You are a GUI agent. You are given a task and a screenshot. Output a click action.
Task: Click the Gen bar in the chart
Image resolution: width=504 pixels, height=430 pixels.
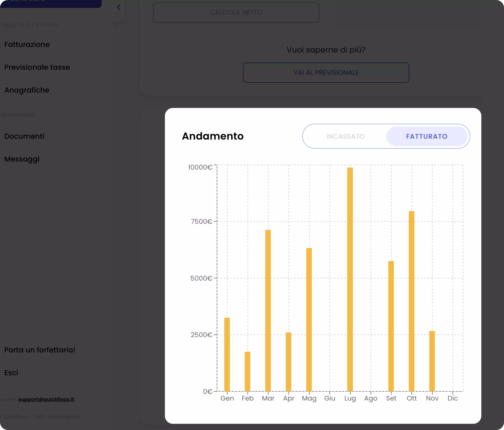tap(227, 354)
